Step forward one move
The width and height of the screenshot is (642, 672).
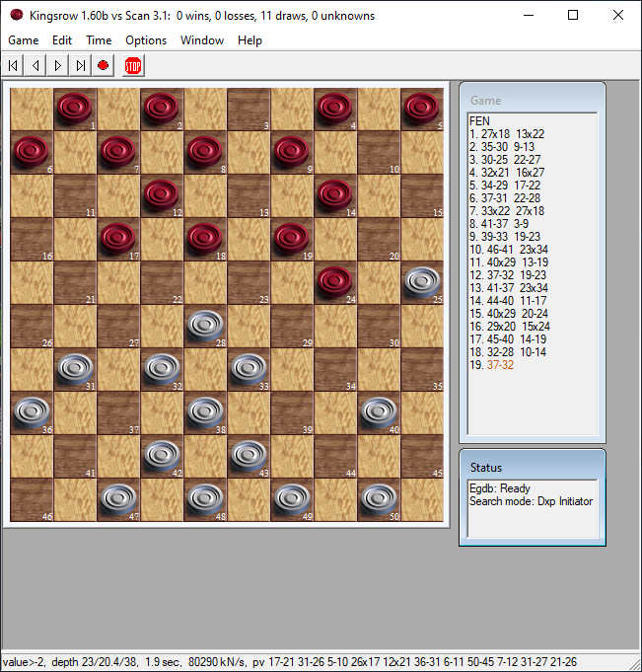pos(58,65)
